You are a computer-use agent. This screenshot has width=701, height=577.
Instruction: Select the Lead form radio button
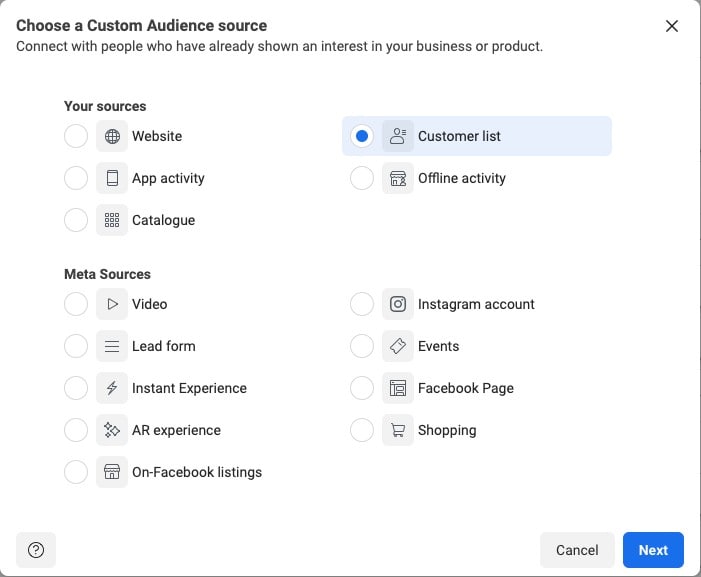click(76, 346)
